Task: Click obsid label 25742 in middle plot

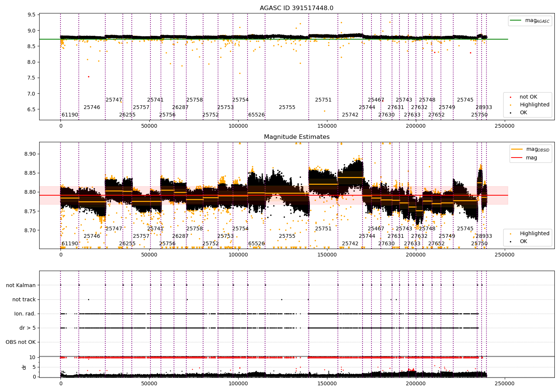Action: (350, 244)
